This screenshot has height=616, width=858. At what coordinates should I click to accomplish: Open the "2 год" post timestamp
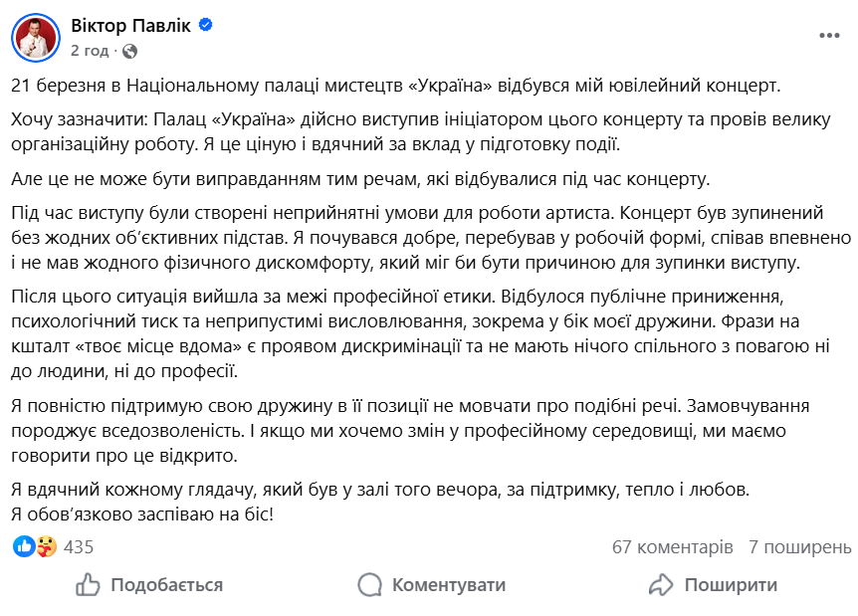tap(89, 49)
